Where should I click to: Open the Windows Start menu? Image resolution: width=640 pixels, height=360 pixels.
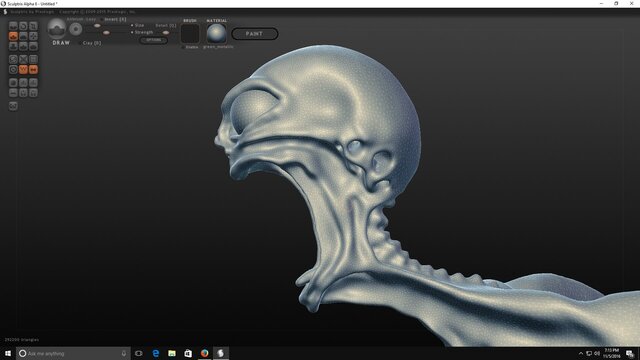pos(8,353)
